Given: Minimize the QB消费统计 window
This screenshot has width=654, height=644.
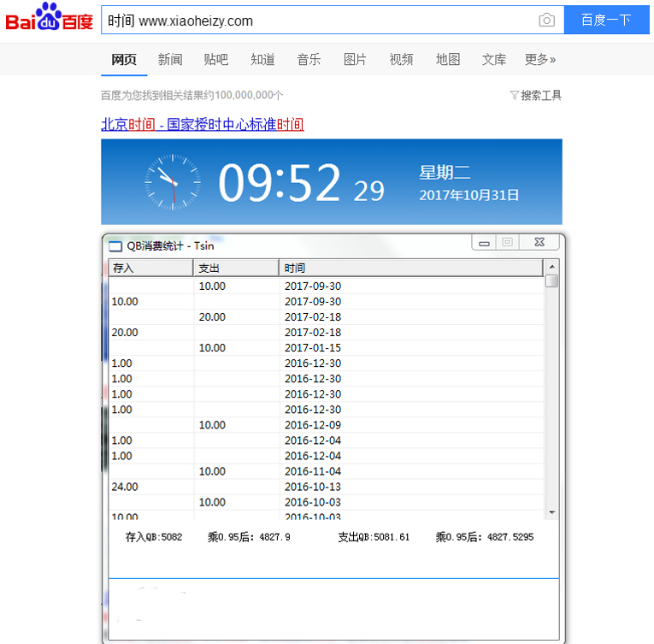Looking at the screenshot, I should (x=484, y=244).
